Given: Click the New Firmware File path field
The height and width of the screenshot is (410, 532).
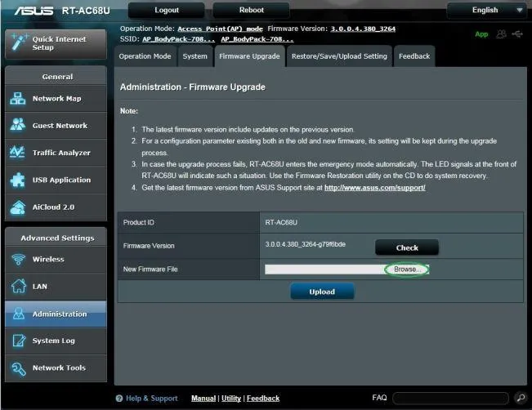Looking at the screenshot, I should pos(325,270).
